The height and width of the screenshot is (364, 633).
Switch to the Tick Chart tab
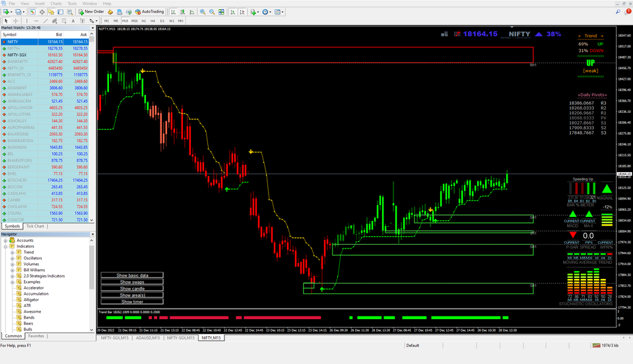click(35, 226)
